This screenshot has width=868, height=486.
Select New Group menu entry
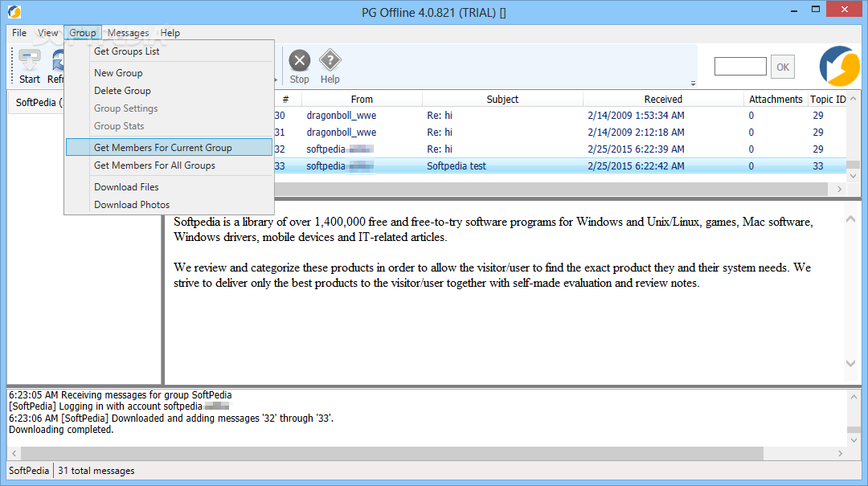click(x=170, y=72)
